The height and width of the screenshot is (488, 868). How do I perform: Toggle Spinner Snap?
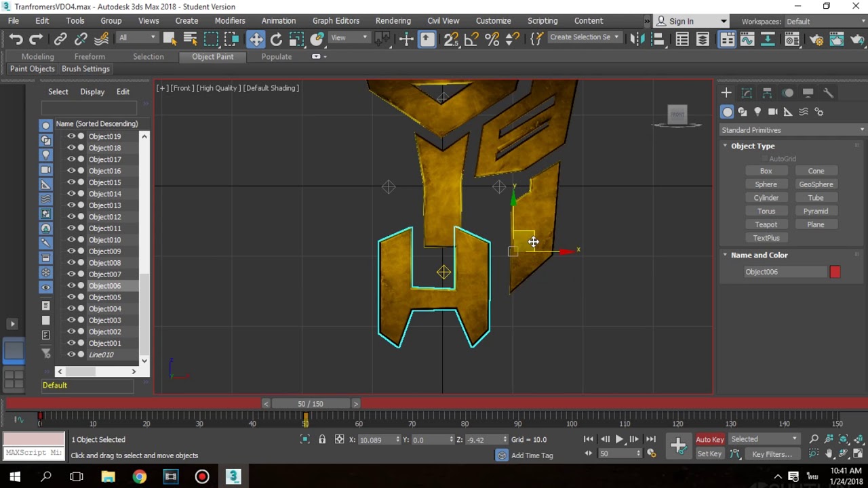tap(513, 39)
